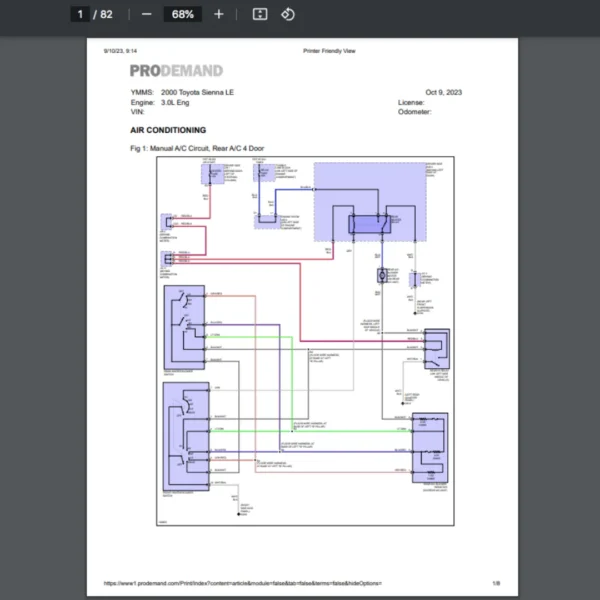Click the 3.0L Eng engine value
600x600 pixels.
177,102
